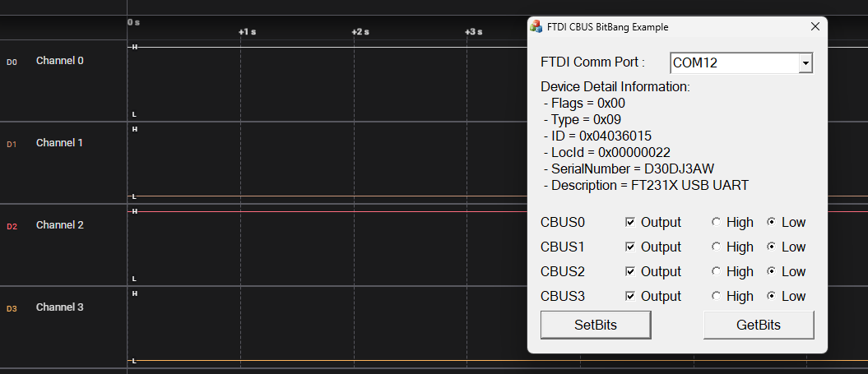Select High for CBUS1
Screen dimensions: 868x374
click(716, 247)
